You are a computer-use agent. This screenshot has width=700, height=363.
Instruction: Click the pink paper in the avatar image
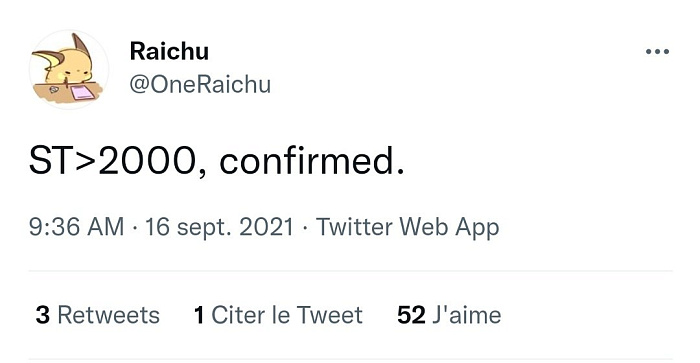tap(82, 93)
